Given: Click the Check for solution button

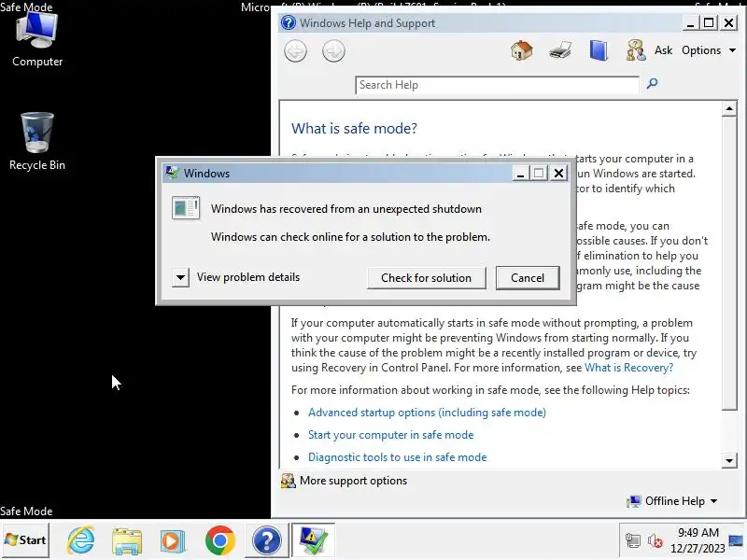Looking at the screenshot, I should [427, 277].
